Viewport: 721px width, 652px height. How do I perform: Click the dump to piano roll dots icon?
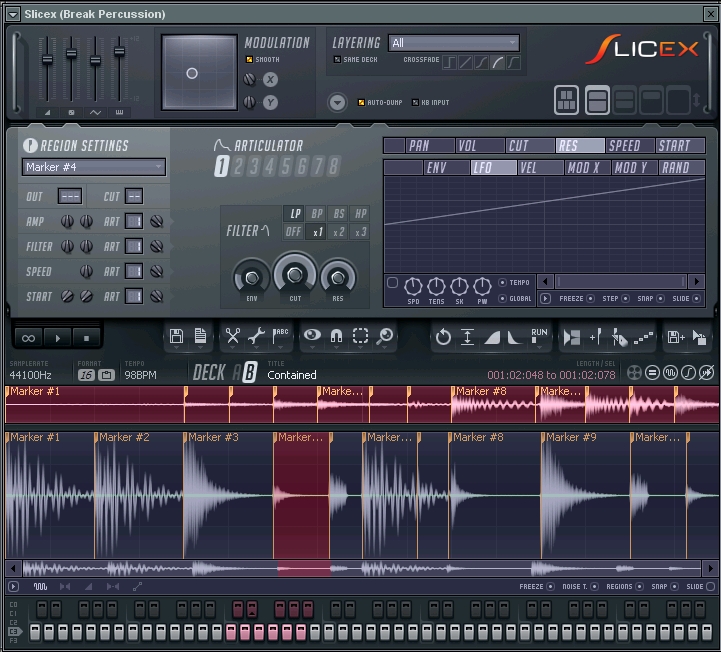(643, 338)
